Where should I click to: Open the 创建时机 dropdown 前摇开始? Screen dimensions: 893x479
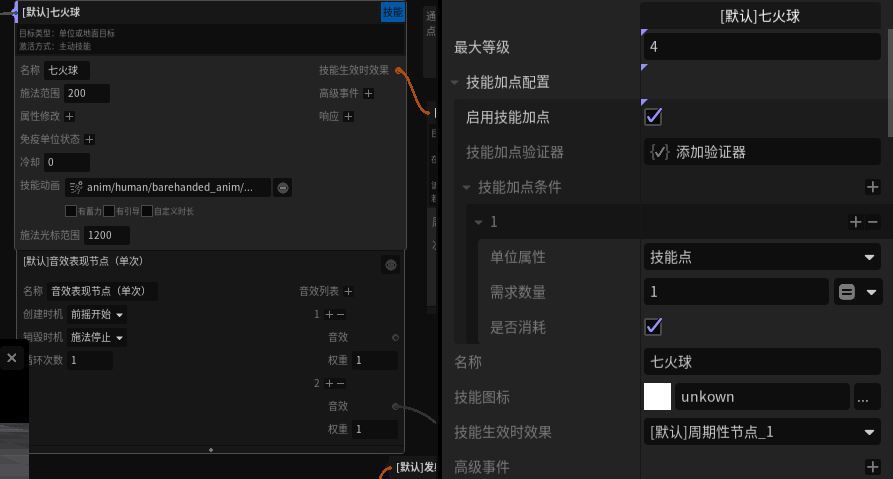(97, 314)
